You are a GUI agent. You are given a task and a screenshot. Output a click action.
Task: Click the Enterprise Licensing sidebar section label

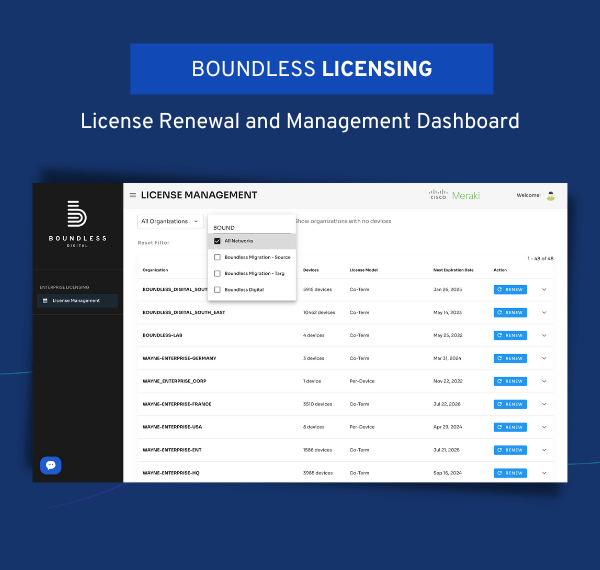(x=64, y=287)
